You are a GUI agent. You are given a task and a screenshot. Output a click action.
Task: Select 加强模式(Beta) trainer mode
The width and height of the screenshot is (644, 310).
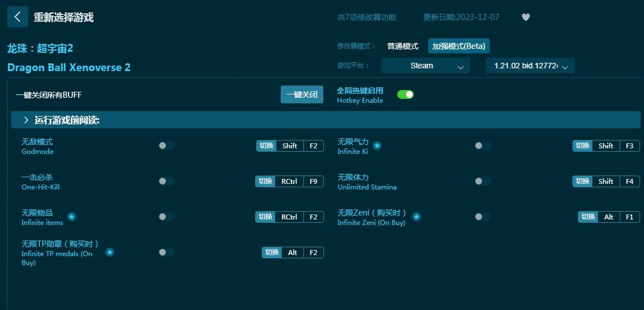point(459,46)
